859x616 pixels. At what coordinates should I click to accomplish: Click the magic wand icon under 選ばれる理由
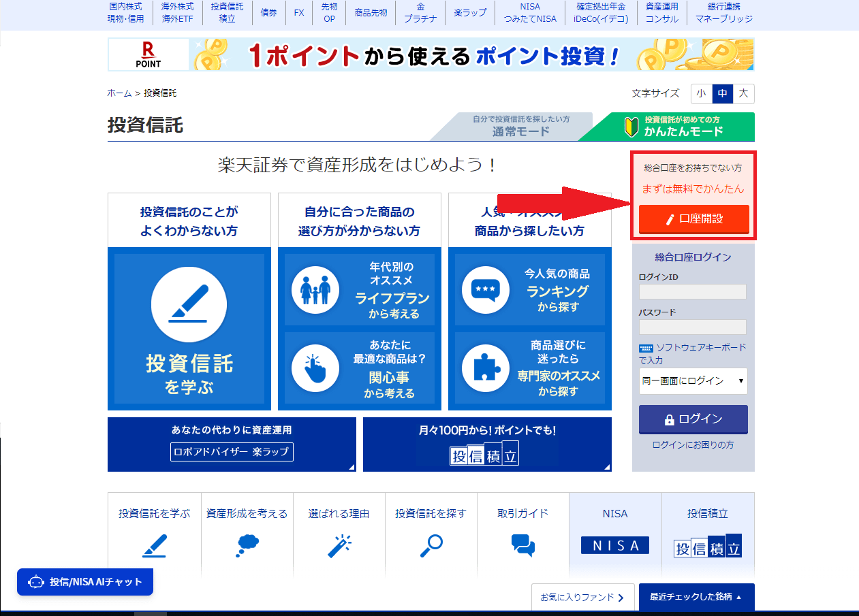(339, 545)
